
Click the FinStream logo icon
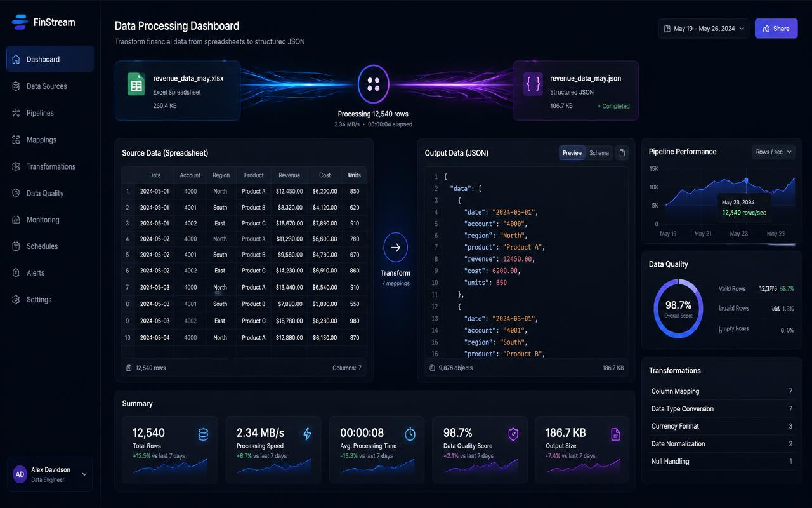click(x=20, y=22)
